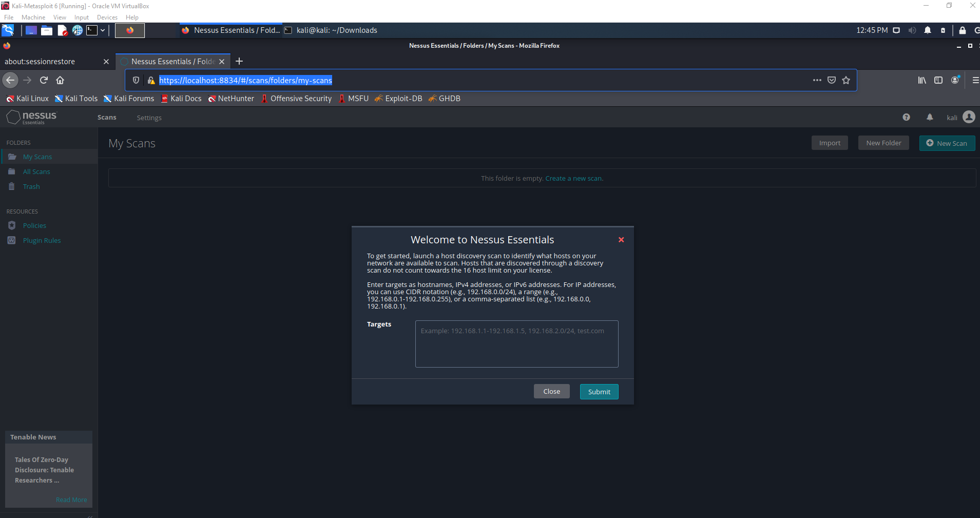Click the Kali dragon application menu icon
980x518 pixels.
pyautogui.click(x=8, y=30)
